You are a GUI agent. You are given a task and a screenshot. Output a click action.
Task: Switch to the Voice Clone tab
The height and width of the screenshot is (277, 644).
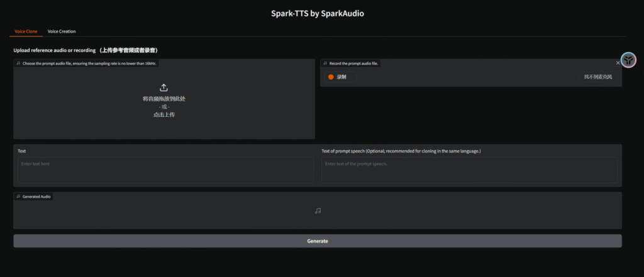click(26, 31)
